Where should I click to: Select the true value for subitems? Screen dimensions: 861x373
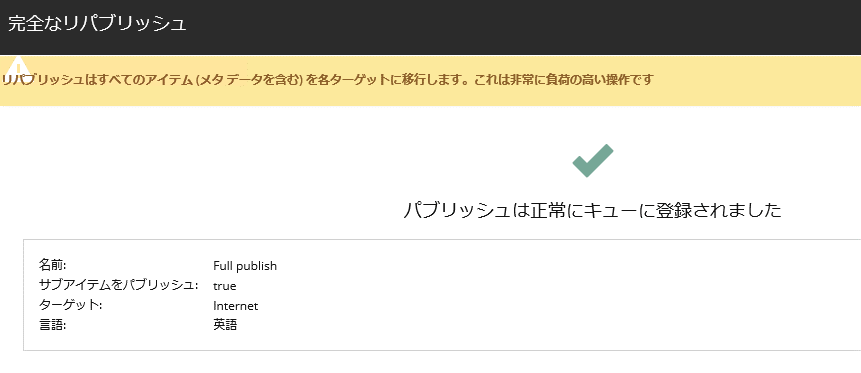[225, 286]
